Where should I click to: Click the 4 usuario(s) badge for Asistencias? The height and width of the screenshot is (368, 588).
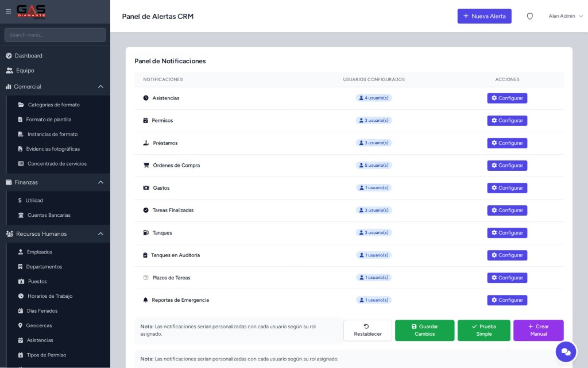373,98
